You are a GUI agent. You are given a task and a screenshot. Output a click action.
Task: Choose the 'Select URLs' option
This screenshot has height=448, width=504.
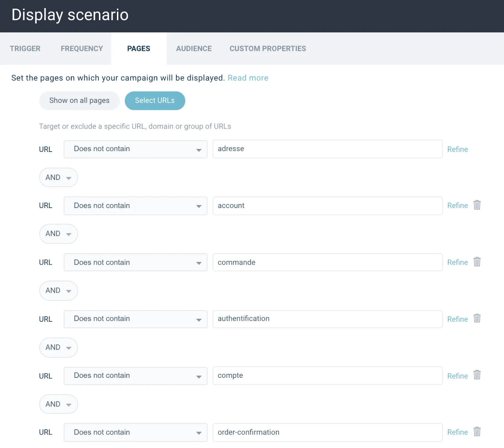pos(155,101)
